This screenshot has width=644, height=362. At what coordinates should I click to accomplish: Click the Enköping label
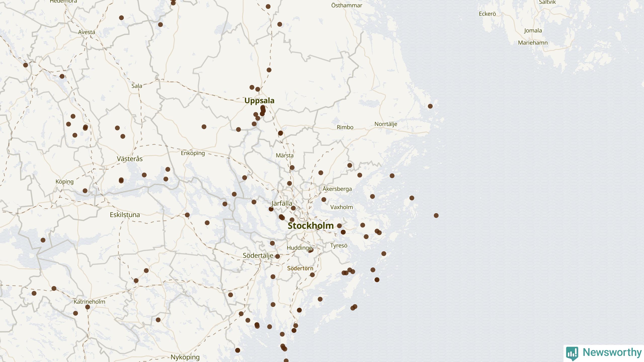193,153
